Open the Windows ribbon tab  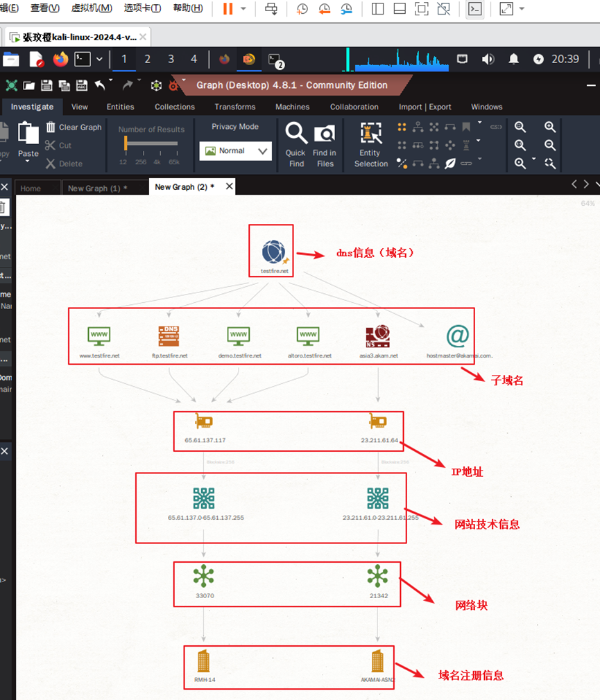[x=486, y=107]
